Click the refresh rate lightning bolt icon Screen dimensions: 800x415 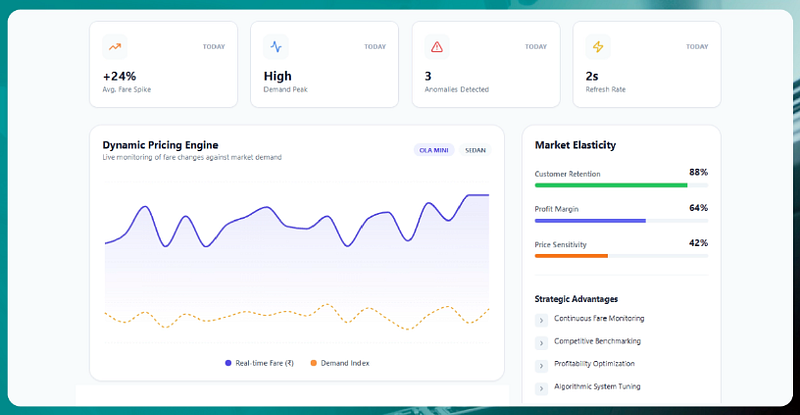click(598, 47)
